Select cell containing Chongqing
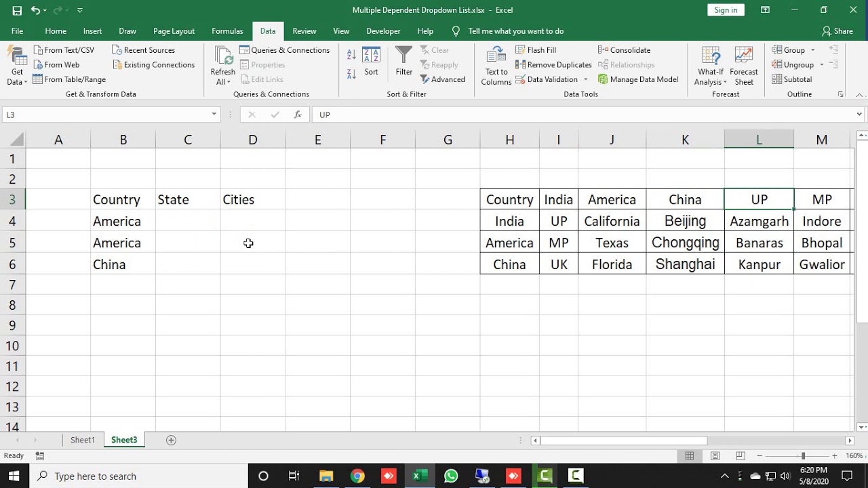This screenshot has height=488, width=868. pyautogui.click(x=685, y=243)
